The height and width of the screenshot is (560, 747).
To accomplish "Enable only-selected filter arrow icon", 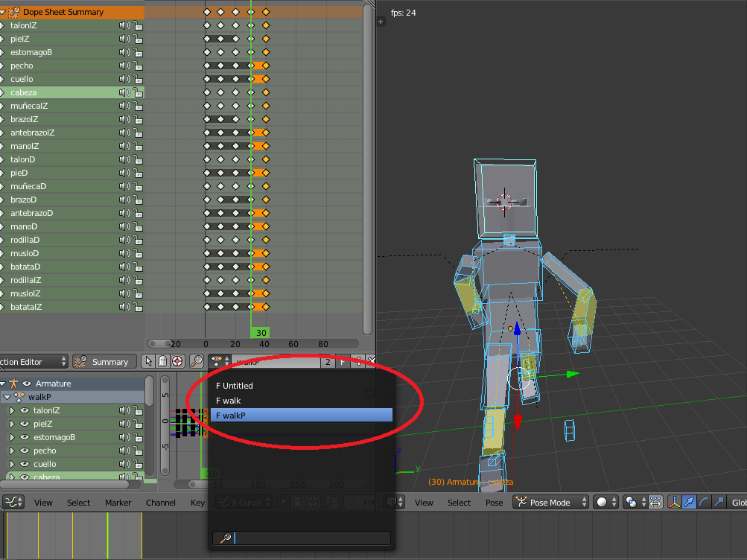I will pyautogui.click(x=148, y=362).
